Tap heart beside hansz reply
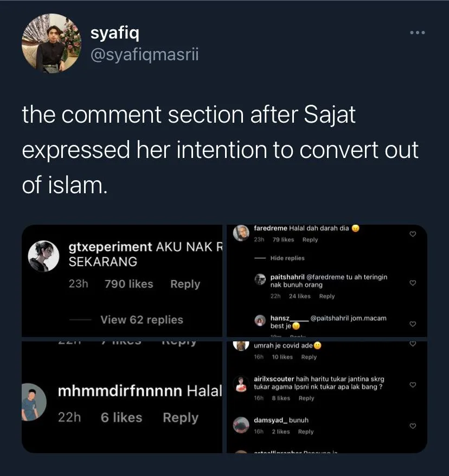Viewport: 449px width, 476px height. coord(413,324)
